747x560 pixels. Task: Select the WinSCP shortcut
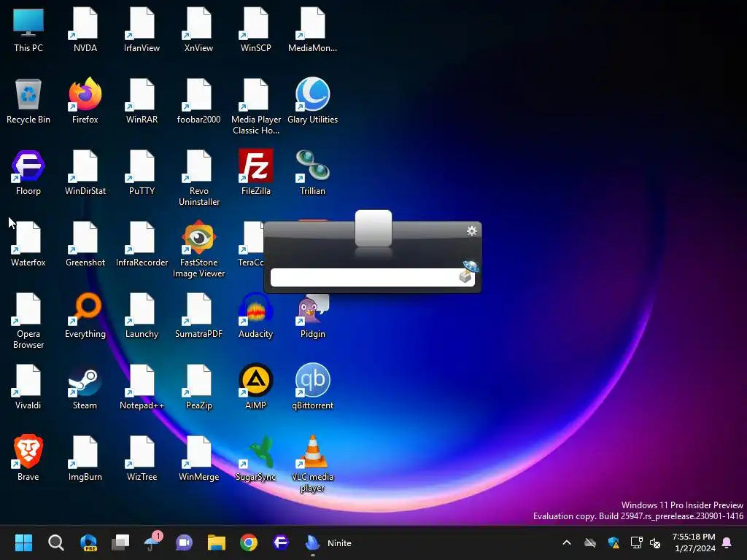pyautogui.click(x=256, y=30)
